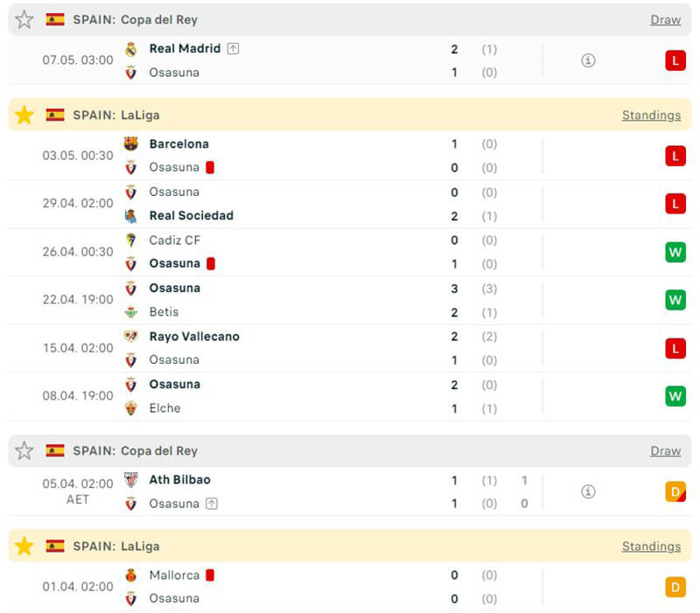Click the last LaLiga header star
The height and width of the screenshot is (613, 700).
click(x=24, y=547)
